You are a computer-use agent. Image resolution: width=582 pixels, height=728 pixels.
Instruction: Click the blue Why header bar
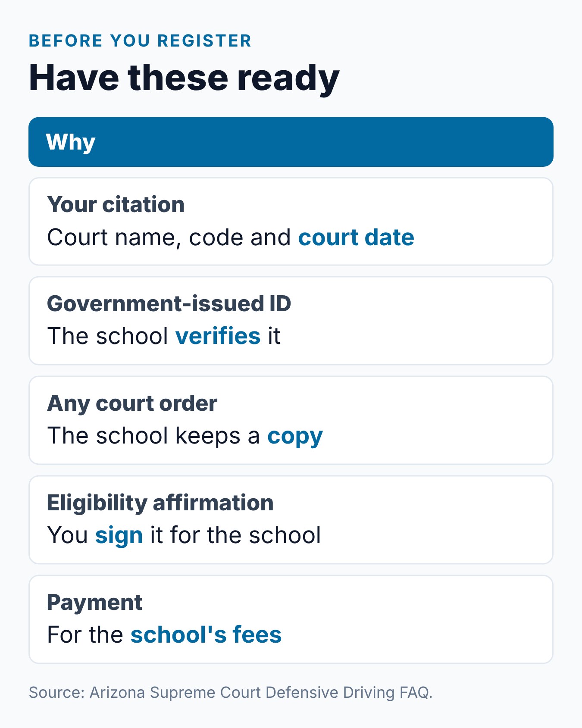point(291,142)
